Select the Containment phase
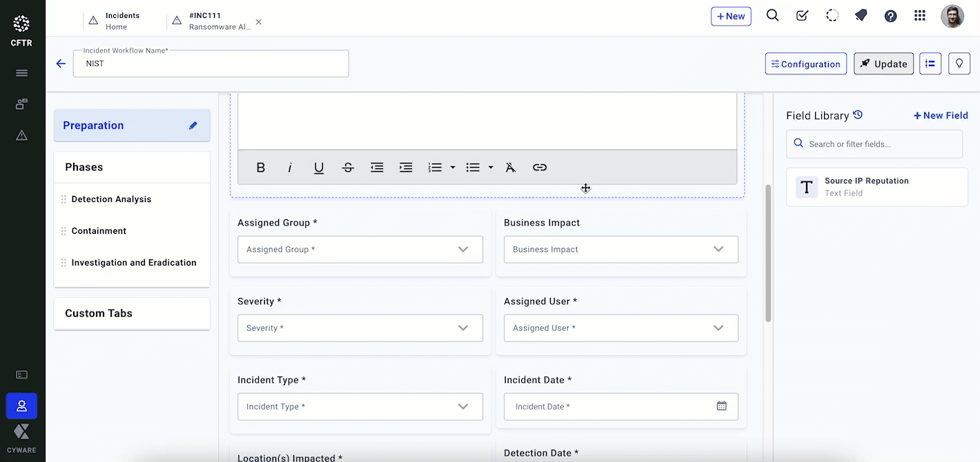This screenshot has height=462, width=980. pos(99,231)
